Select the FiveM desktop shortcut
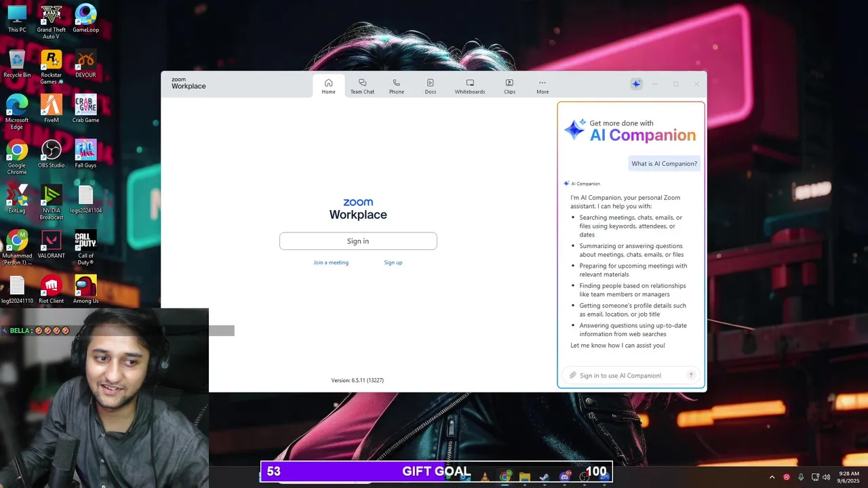Image resolution: width=868 pixels, height=488 pixels. pos(52,109)
